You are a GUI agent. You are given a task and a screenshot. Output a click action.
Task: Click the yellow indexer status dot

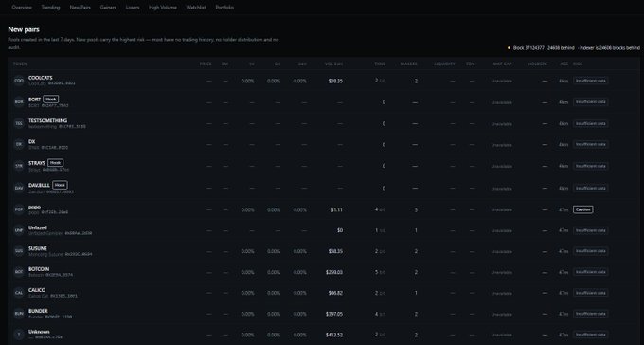[x=509, y=48]
